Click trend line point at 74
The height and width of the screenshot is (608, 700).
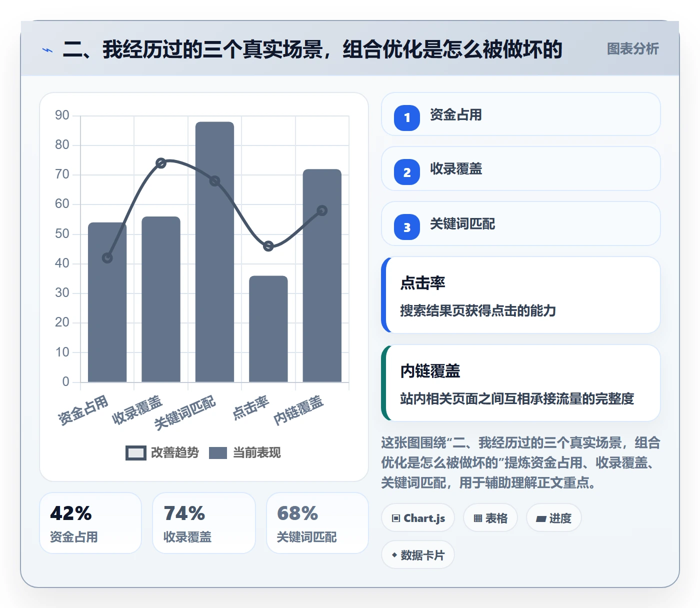point(161,163)
